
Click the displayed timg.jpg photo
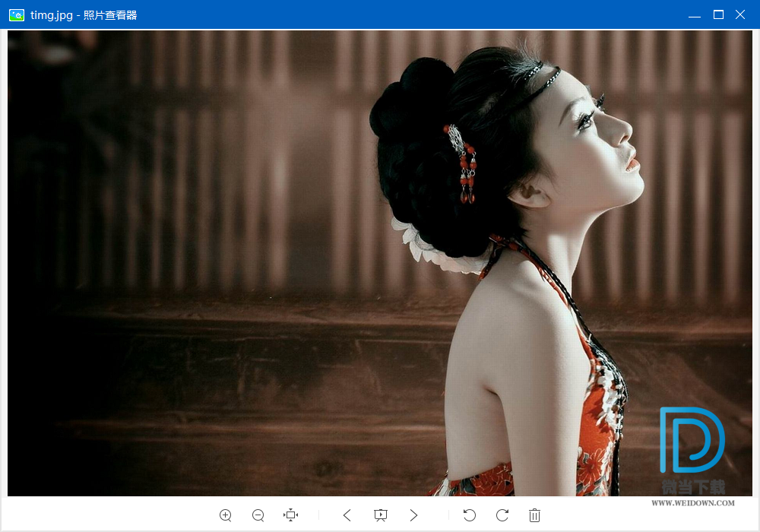point(379,263)
